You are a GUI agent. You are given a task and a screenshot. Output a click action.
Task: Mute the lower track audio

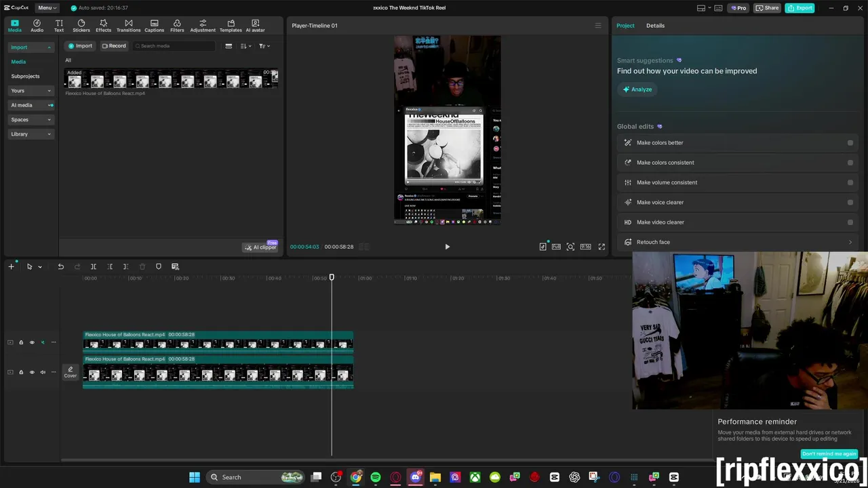point(43,372)
